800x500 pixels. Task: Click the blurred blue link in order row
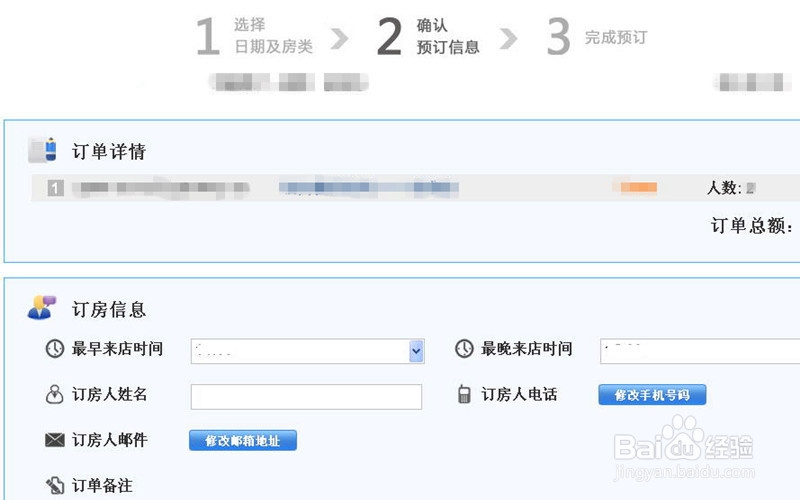[368, 187]
